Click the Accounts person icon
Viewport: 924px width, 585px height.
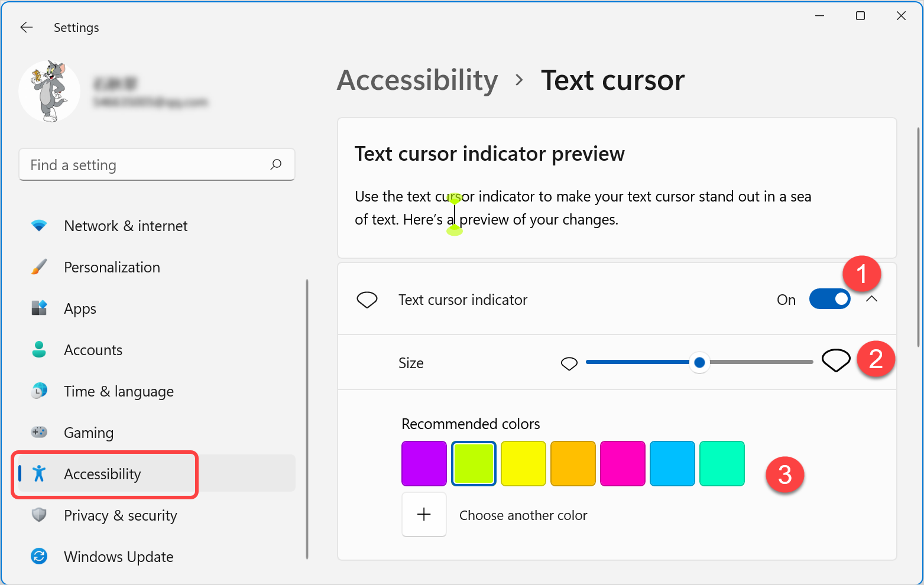pos(39,350)
